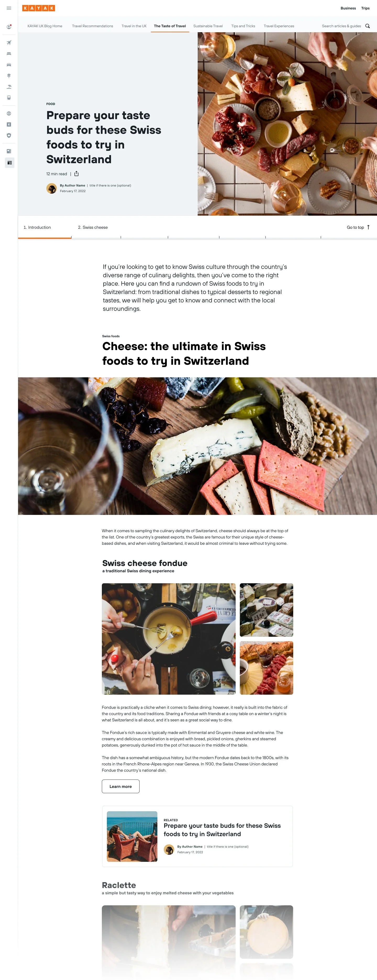Open the car hire icon

[x=9, y=65]
